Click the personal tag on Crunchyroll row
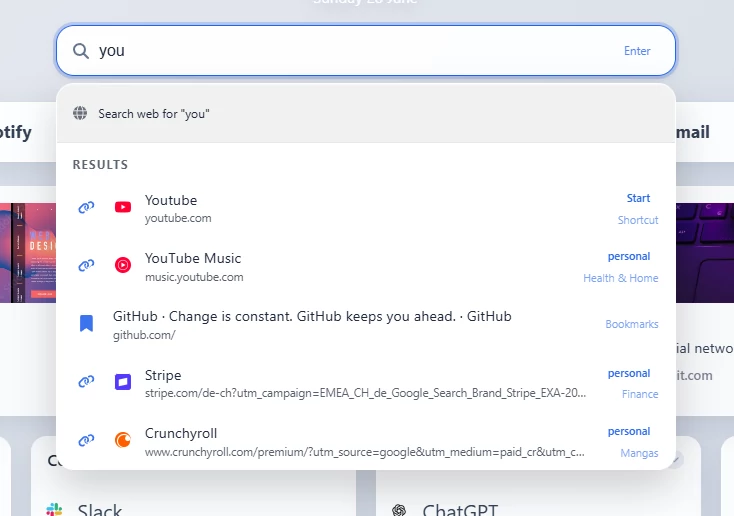 629,431
